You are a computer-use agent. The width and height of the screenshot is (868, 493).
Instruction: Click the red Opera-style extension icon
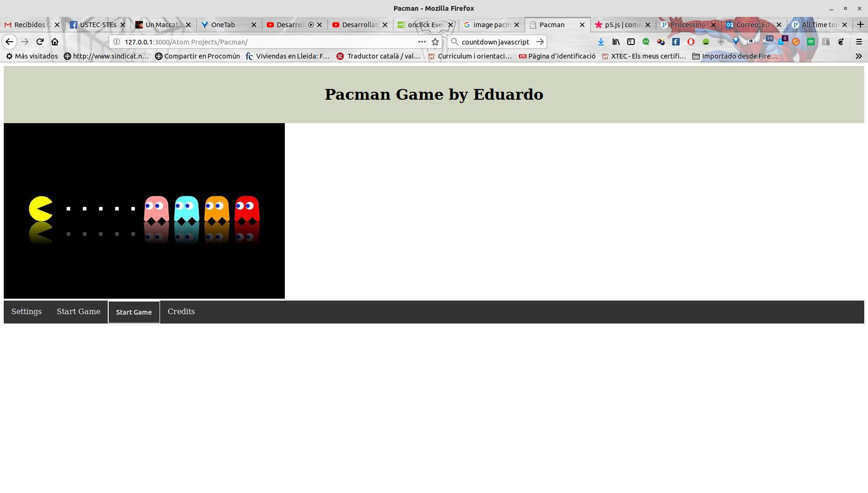(x=691, y=42)
